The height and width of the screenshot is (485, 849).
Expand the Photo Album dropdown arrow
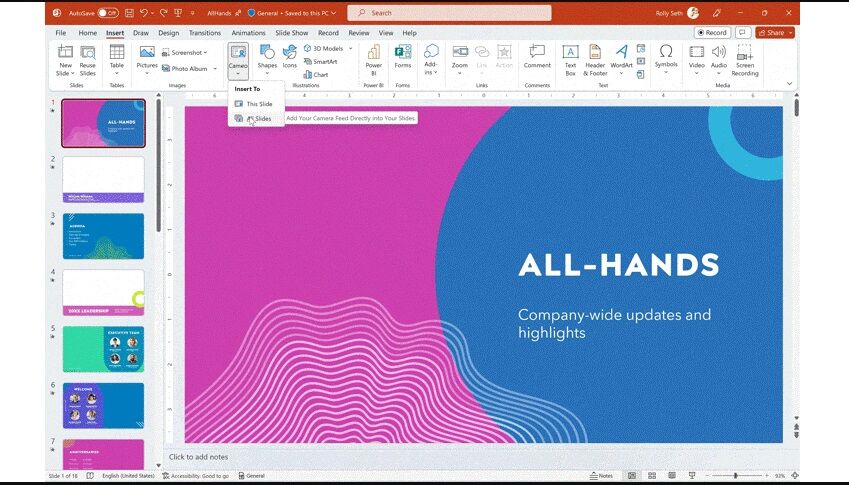[x=215, y=69]
